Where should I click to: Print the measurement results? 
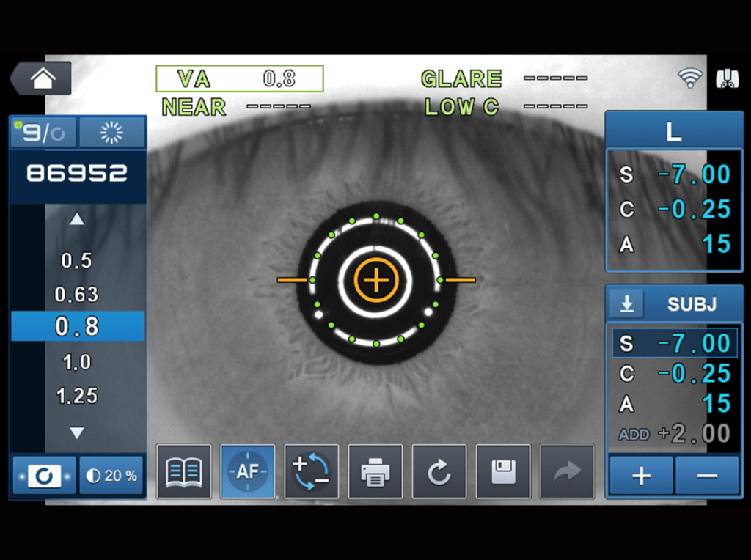(375, 471)
